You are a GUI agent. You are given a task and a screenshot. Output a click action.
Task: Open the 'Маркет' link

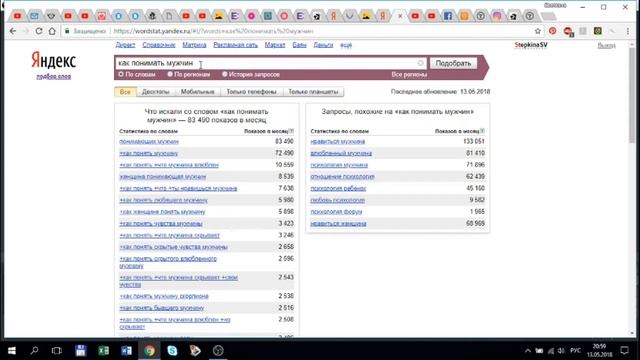coord(275,45)
